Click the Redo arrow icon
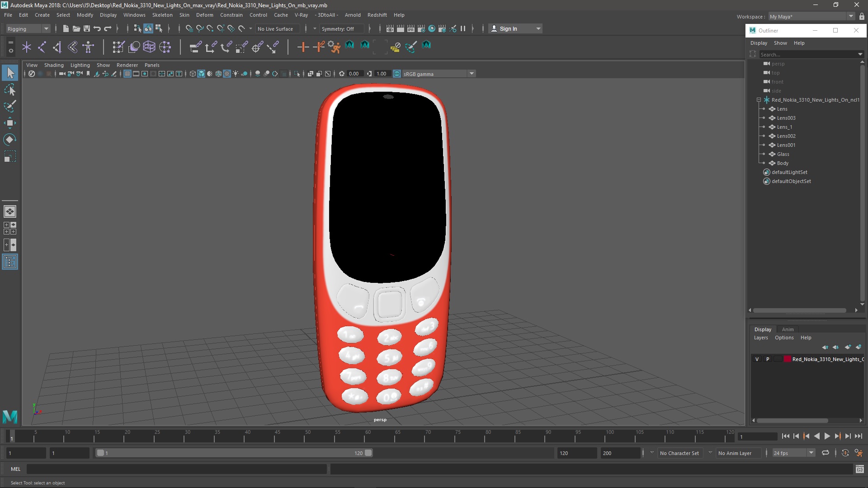Screen dimensions: 868x488 tap(108, 28)
